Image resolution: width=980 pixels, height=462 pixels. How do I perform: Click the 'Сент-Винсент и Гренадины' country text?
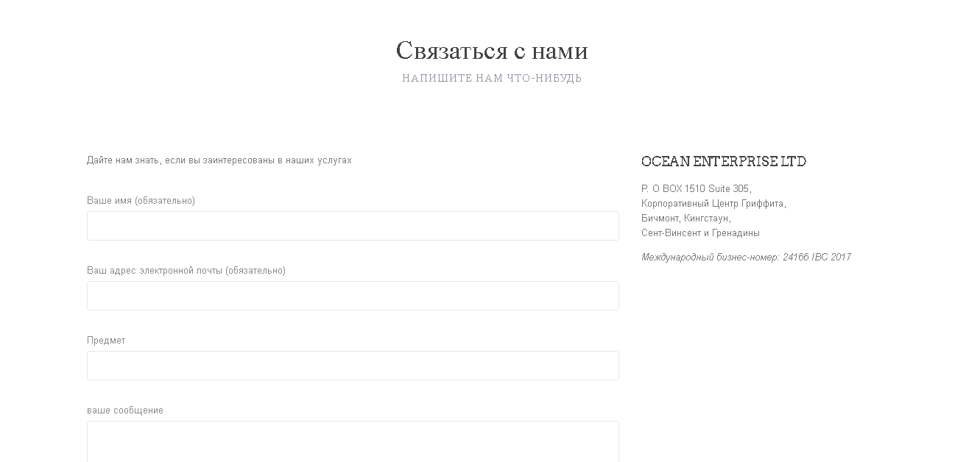[x=701, y=232]
